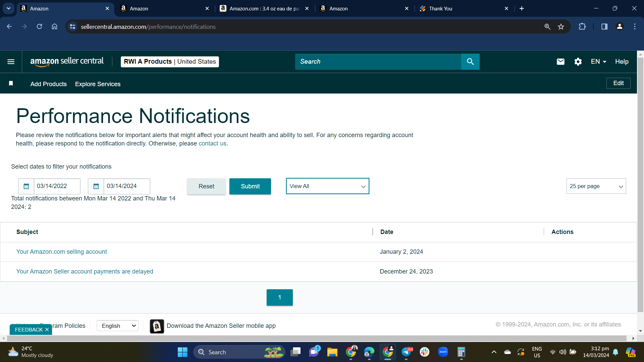
Task: Open browser extensions puzzle icon
Action: pyautogui.click(x=582, y=26)
